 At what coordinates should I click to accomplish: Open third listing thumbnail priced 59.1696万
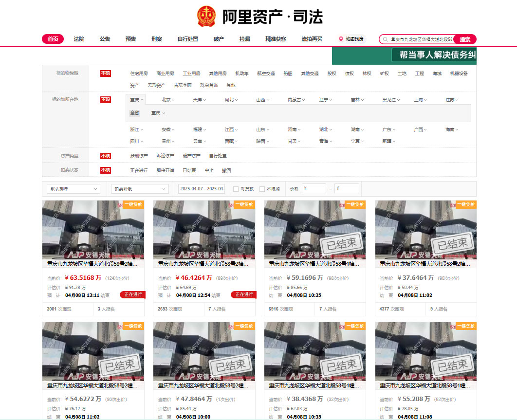pyautogui.click(x=314, y=230)
